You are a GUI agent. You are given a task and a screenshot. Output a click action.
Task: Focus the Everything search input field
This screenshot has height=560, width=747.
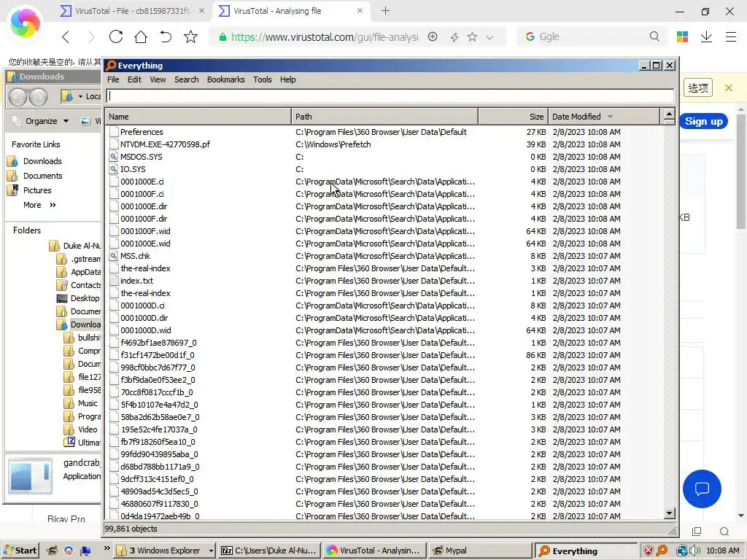coord(390,96)
